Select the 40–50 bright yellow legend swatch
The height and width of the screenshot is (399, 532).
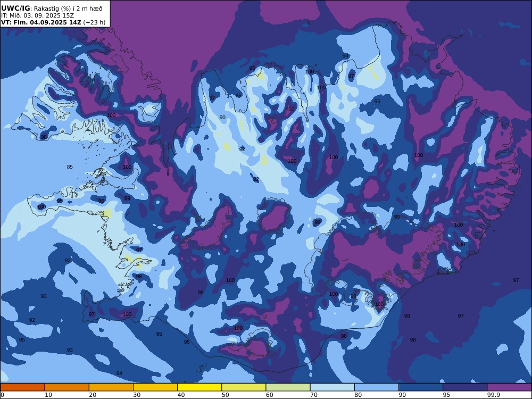(x=199, y=387)
